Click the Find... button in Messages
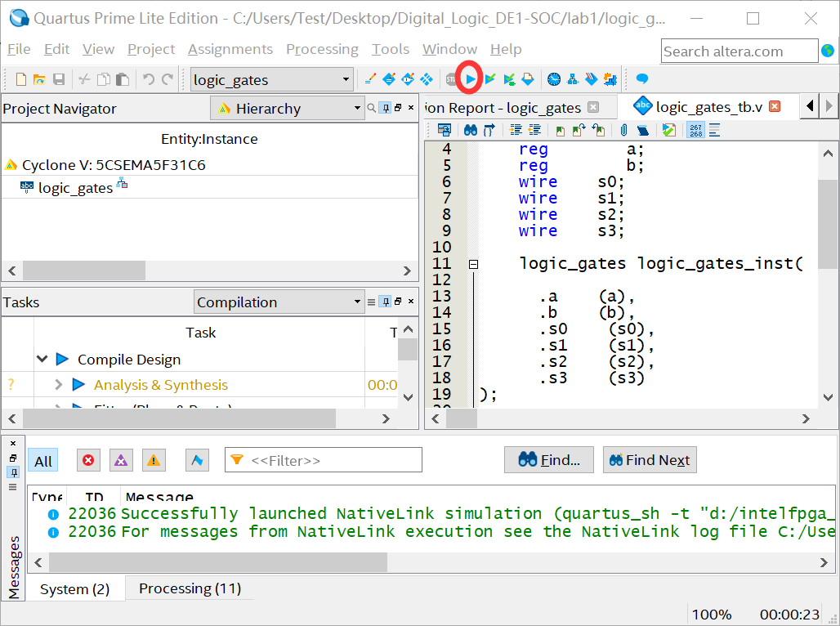 click(x=548, y=460)
